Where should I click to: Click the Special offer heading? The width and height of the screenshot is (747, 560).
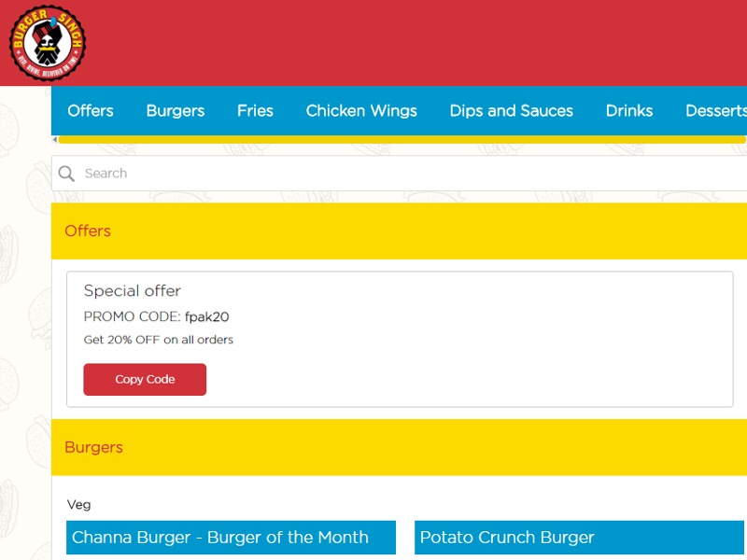133,291
